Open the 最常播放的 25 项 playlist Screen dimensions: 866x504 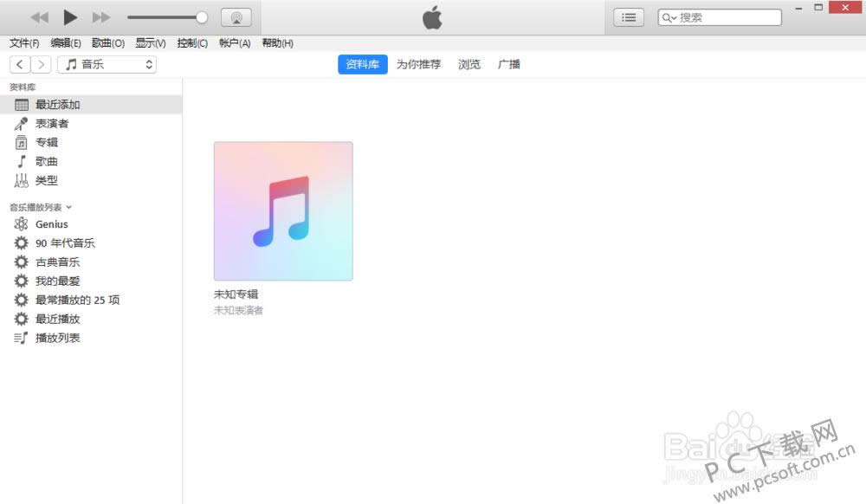76,300
